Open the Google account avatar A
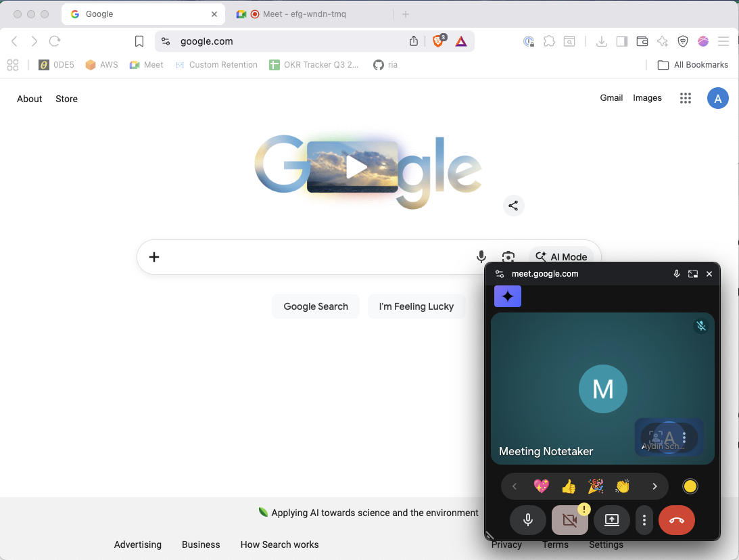 pos(718,98)
